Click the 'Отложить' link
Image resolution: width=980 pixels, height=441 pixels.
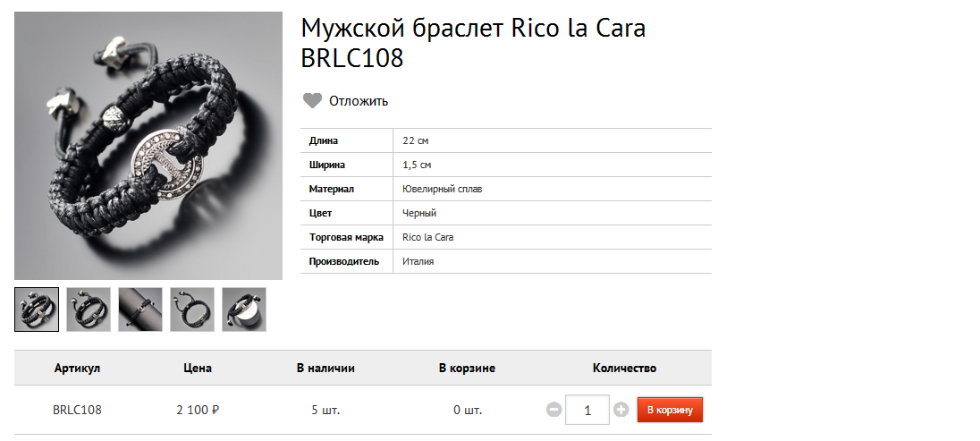(359, 101)
